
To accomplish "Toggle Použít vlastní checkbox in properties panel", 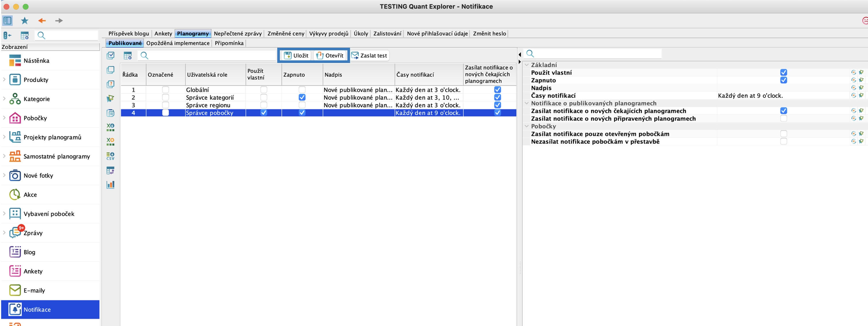I will click(783, 72).
